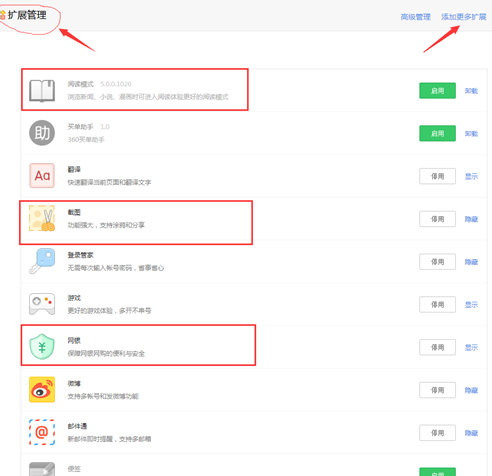Click the 登录管家 key icon
The width and height of the screenshot is (492, 476).
coord(42,261)
